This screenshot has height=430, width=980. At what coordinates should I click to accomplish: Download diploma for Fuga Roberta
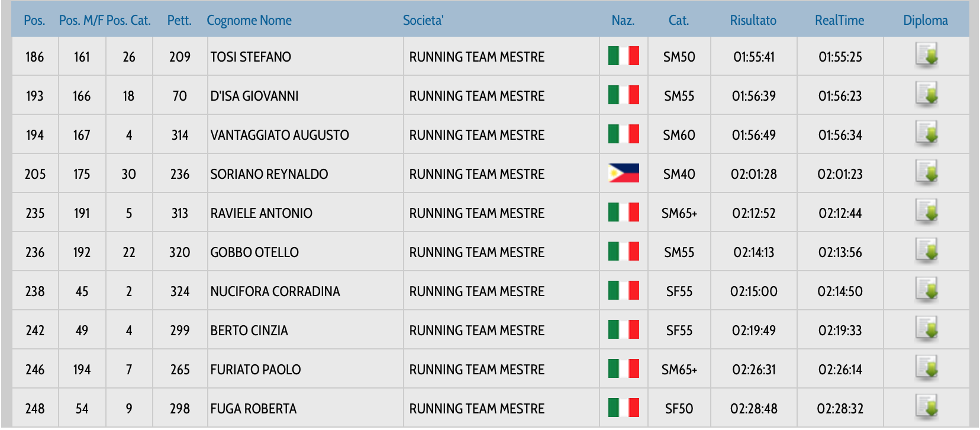[926, 407]
